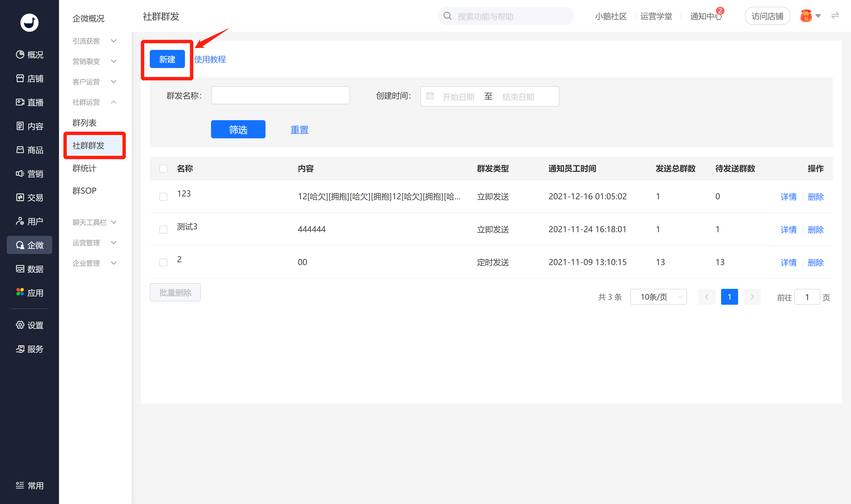Check the row named 测试3

[x=163, y=230]
